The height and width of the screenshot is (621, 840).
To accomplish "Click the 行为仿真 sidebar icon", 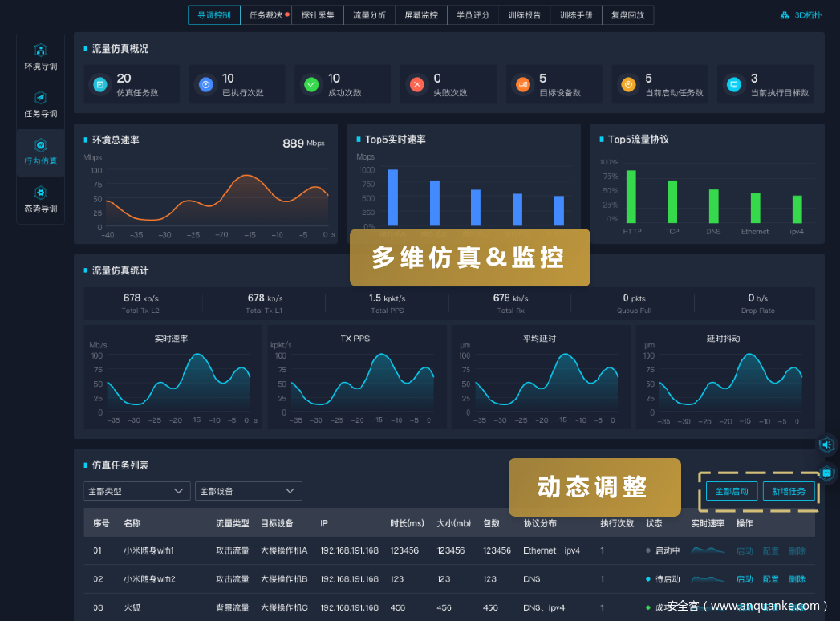I will tap(41, 145).
